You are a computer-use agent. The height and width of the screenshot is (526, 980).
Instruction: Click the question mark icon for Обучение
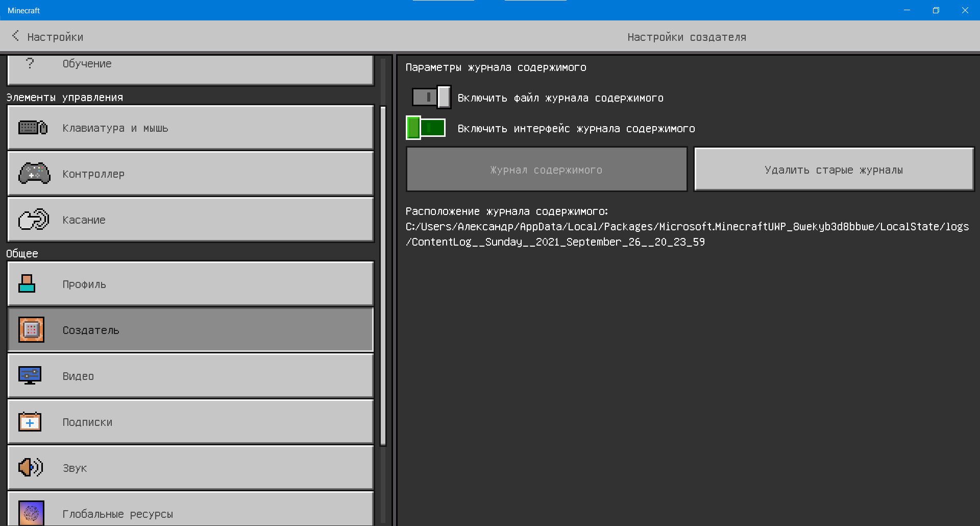tap(30, 63)
